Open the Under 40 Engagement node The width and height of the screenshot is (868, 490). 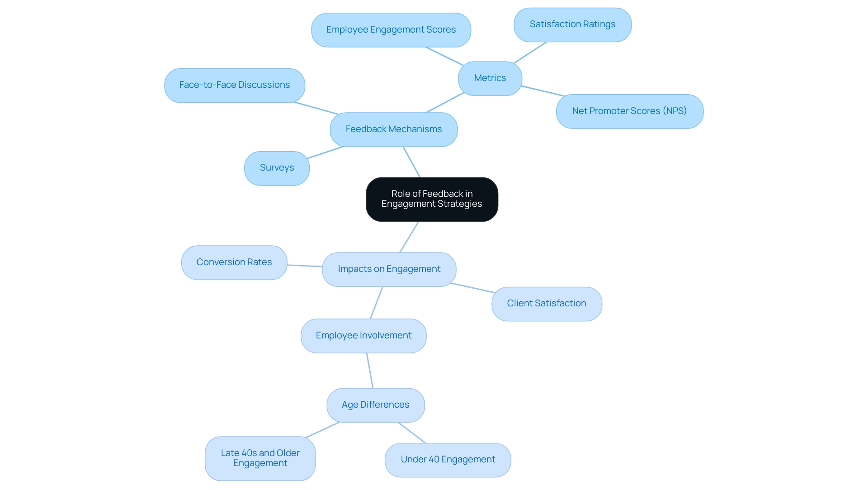click(447, 459)
